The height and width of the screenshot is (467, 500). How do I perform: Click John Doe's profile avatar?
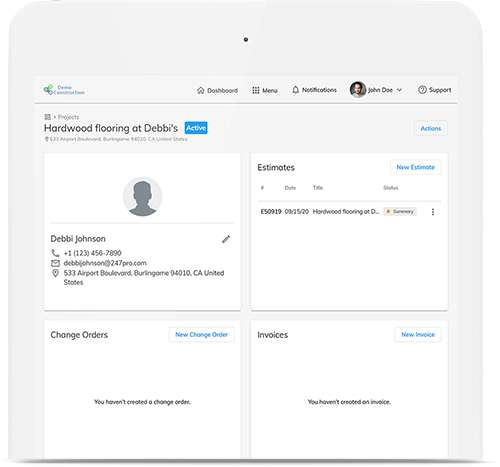(358, 89)
